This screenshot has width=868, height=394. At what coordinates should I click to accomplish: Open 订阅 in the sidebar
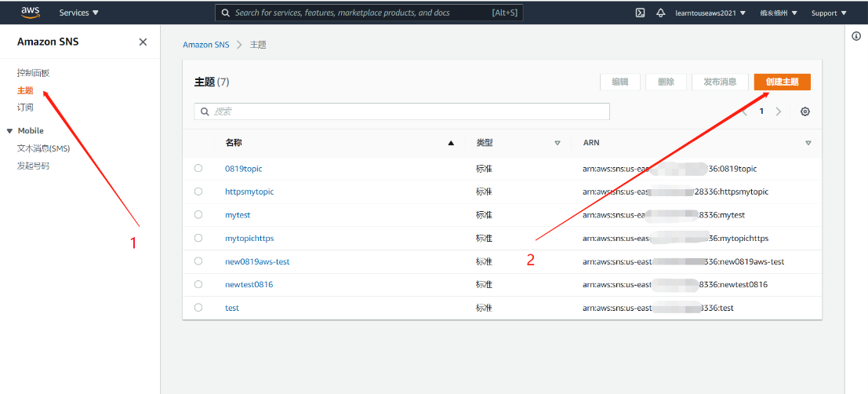click(x=25, y=108)
